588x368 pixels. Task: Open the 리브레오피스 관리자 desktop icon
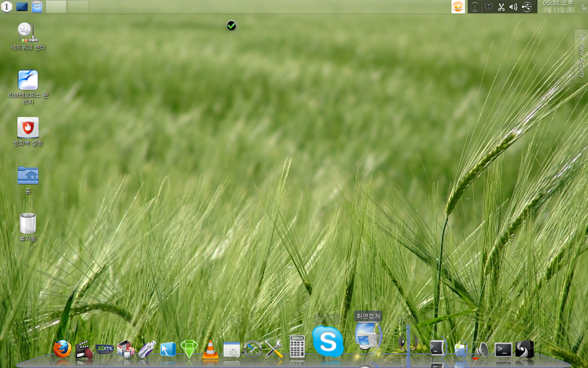(28, 87)
